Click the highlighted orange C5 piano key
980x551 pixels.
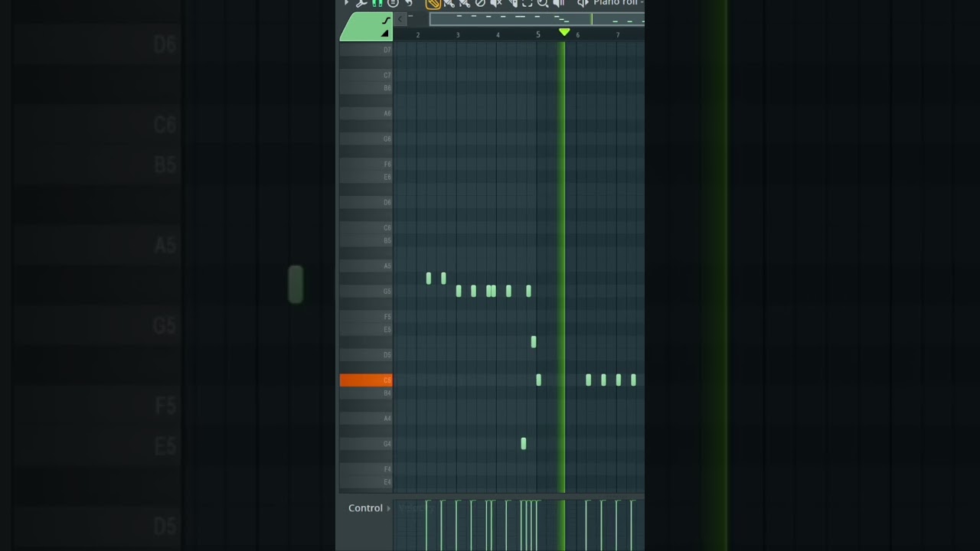pyautogui.click(x=366, y=380)
